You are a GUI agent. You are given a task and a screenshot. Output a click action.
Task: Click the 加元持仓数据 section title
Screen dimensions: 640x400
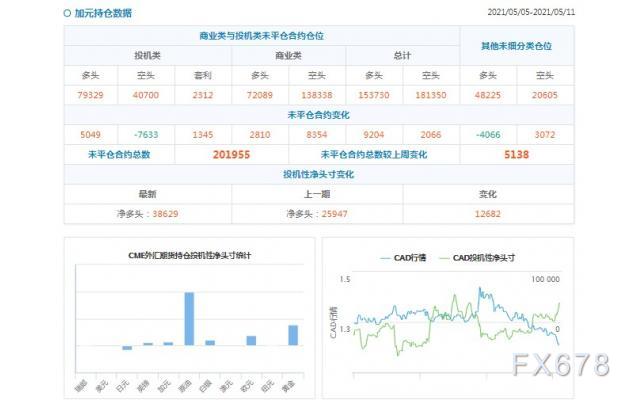click(103, 13)
